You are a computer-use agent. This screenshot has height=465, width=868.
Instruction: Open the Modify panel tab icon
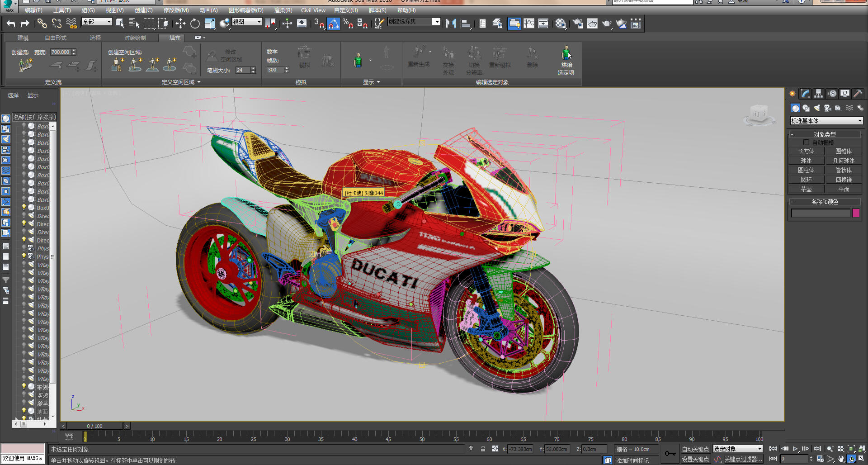click(x=806, y=94)
